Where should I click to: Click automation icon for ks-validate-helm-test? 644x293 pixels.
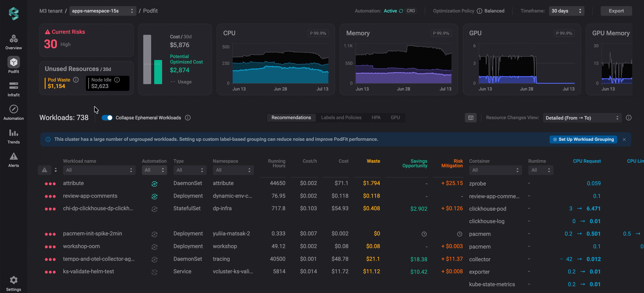coord(154,272)
